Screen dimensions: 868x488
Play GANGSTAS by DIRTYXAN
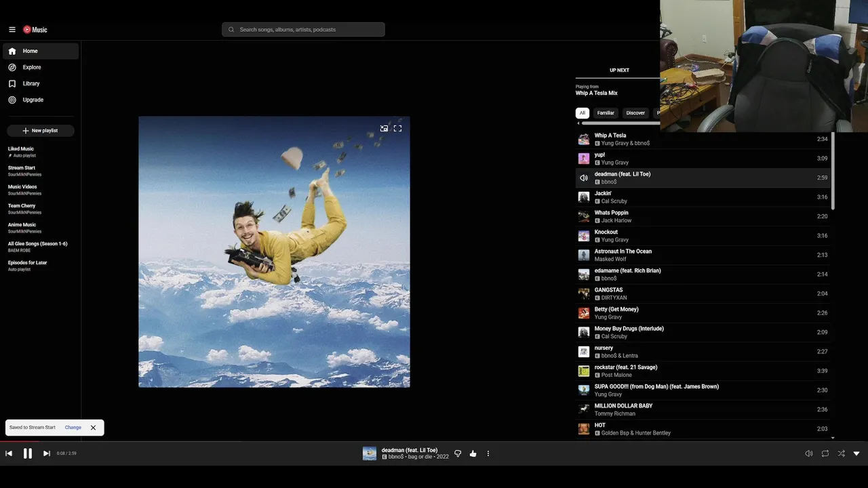tap(703, 293)
